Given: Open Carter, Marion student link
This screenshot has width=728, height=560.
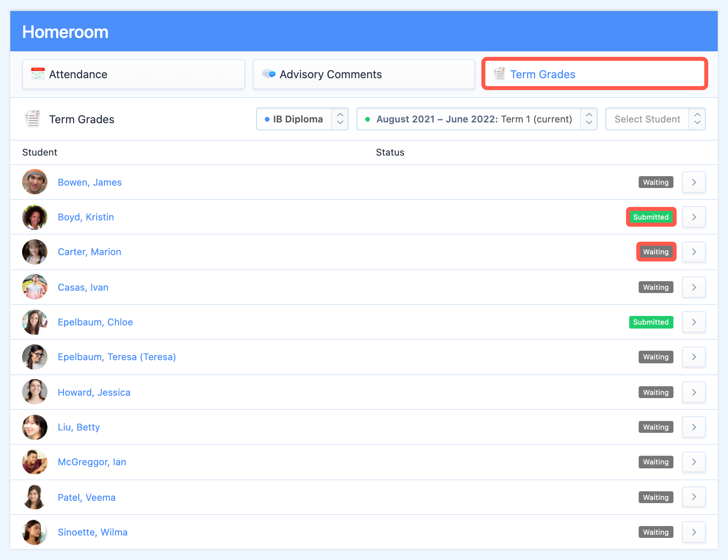Looking at the screenshot, I should (x=89, y=252).
